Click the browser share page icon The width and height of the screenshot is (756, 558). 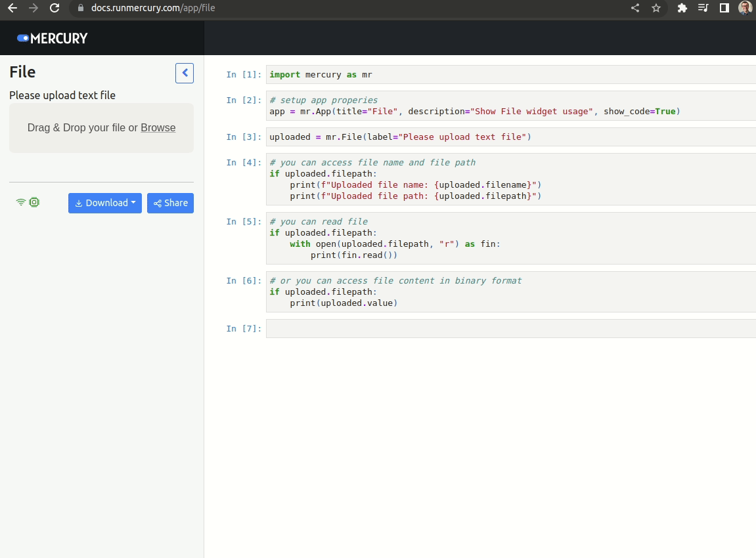tap(635, 9)
